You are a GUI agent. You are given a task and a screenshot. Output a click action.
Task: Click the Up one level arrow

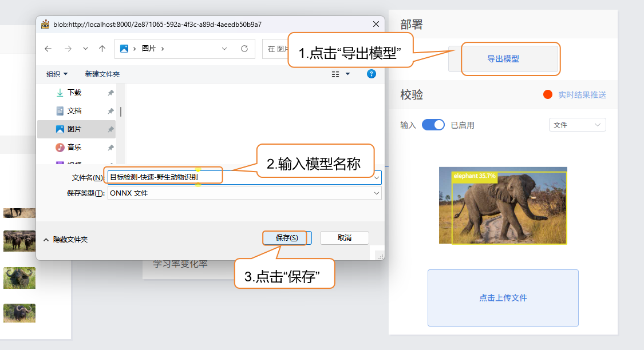(102, 49)
